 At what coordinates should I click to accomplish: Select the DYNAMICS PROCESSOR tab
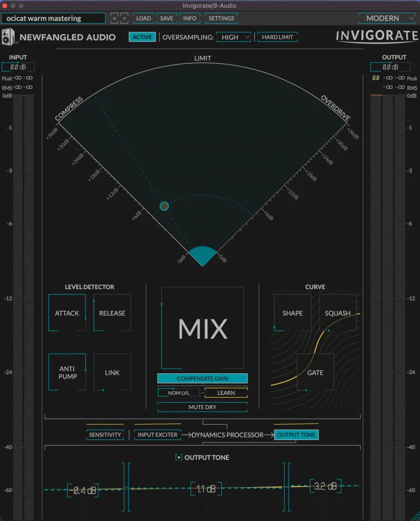[x=227, y=435]
